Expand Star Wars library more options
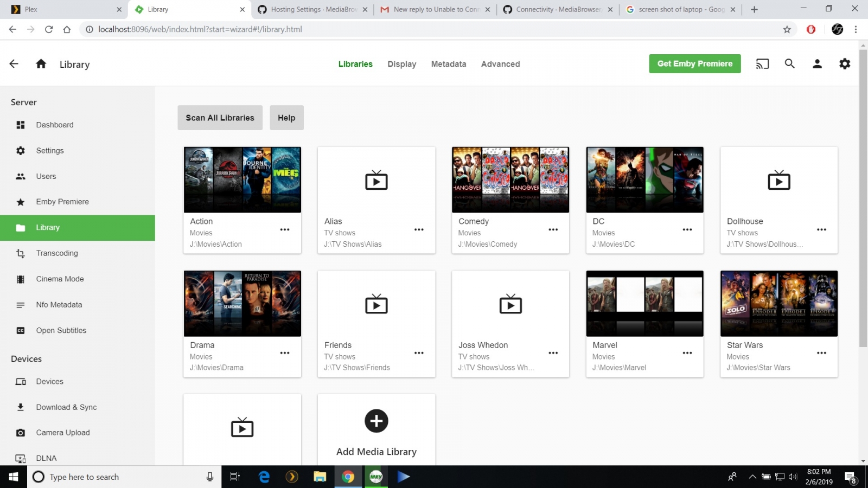The image size is (868, 488). [x=821, y=353]
